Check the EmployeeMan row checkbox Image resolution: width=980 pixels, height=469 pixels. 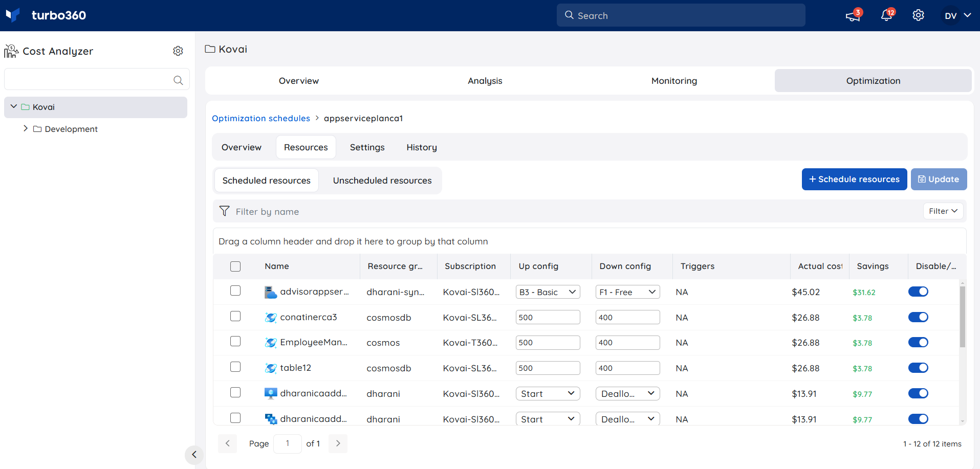coord(235,341)
